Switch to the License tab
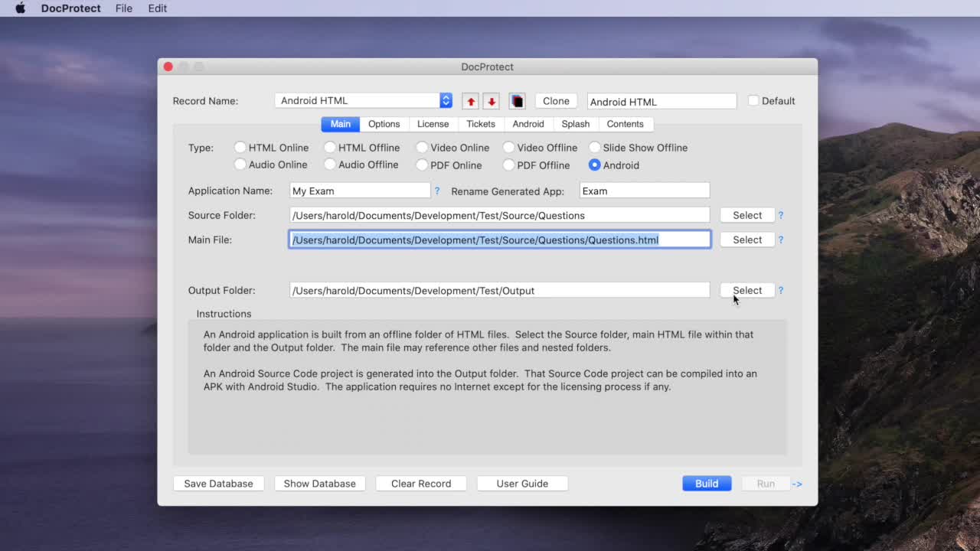The image size is (980, 551). tap(433, 124)
